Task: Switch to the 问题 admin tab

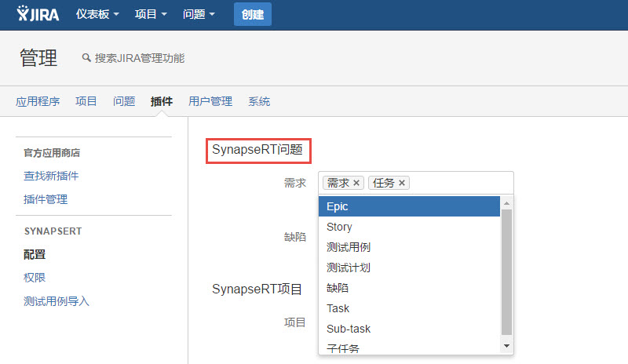Action: 124,101
